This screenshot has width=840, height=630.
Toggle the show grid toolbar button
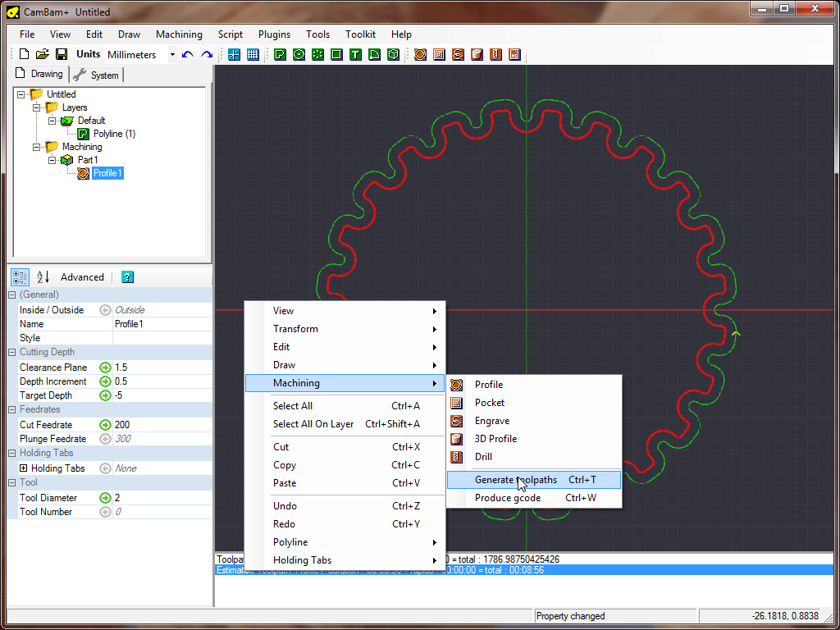pos(253,54)
